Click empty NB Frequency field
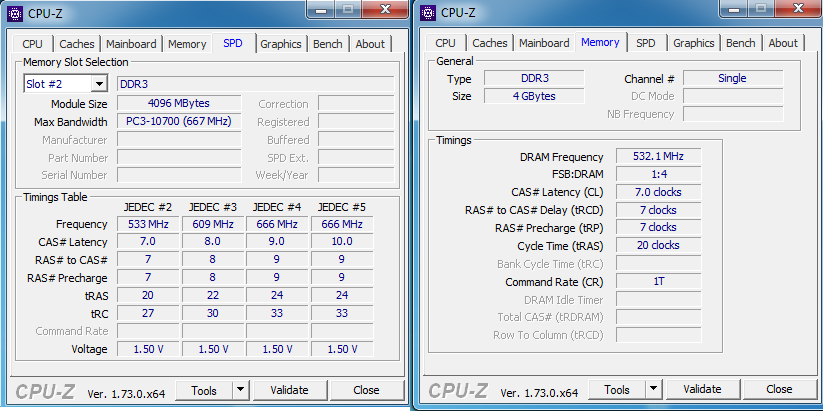The width and height of the screenshot is (823, 412). [733, 114]
